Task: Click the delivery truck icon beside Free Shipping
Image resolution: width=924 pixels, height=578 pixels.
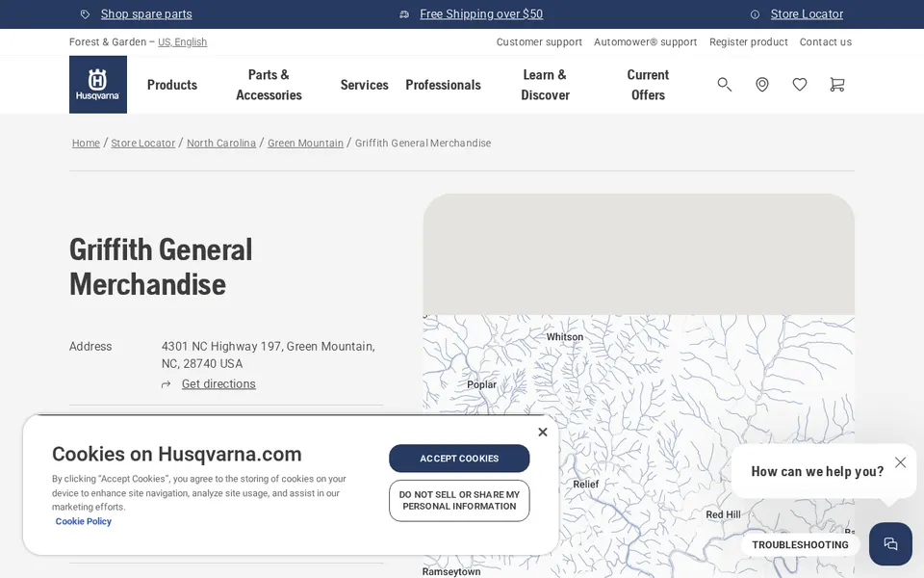Action: 404,14
